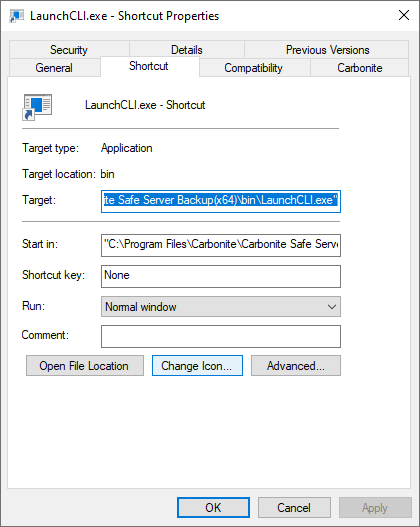Open the Carbonite tab
Viewport: 420px width, 527px height.
tap(360, 68)
